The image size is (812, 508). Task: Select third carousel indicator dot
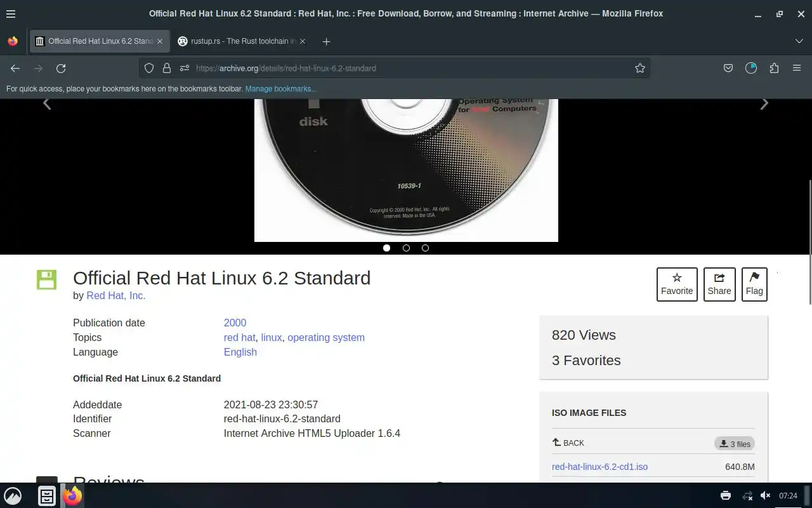[x=425, y=248]
